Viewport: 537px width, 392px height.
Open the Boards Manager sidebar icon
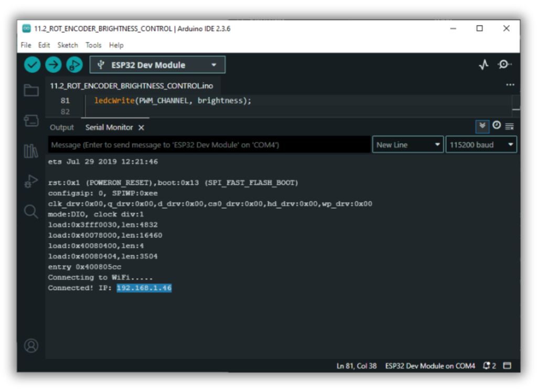click(x=31, y=121)
